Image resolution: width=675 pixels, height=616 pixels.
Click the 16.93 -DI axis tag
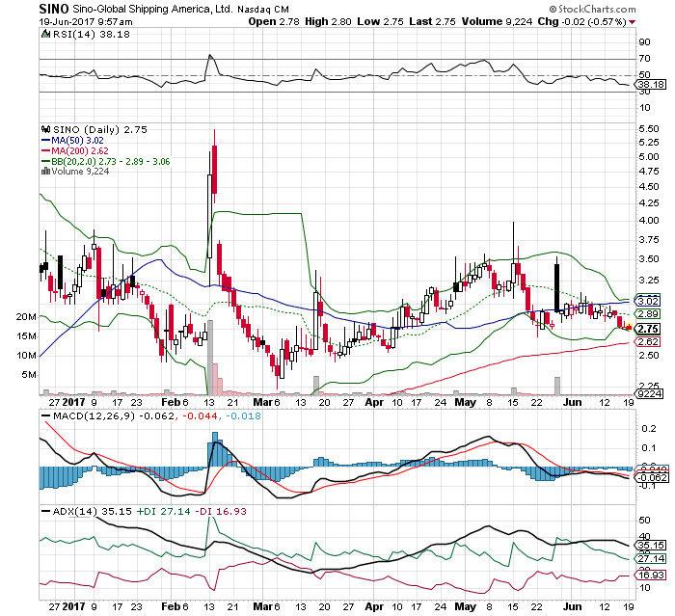(651, 576)
